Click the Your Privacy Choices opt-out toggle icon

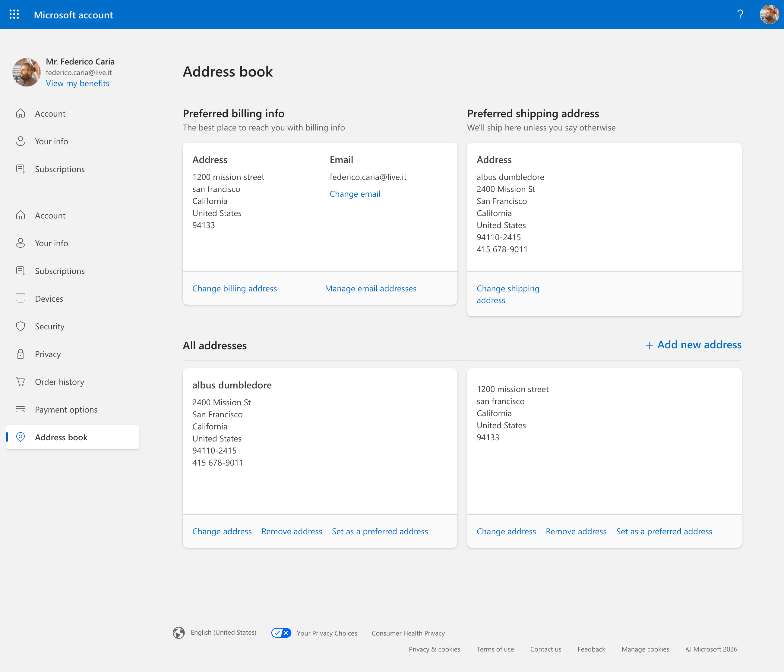coord(281,632)
